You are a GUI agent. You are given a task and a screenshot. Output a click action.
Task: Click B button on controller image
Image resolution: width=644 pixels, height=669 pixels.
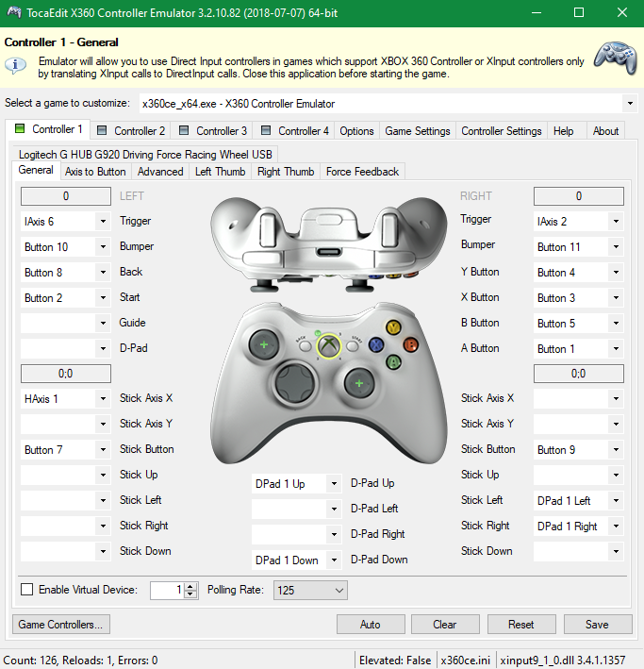(x=411, y=344)
